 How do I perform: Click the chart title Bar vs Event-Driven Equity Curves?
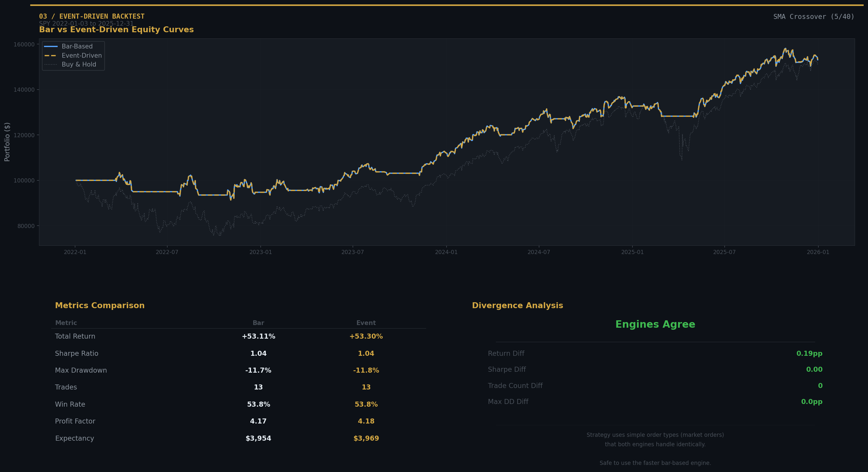116,30
